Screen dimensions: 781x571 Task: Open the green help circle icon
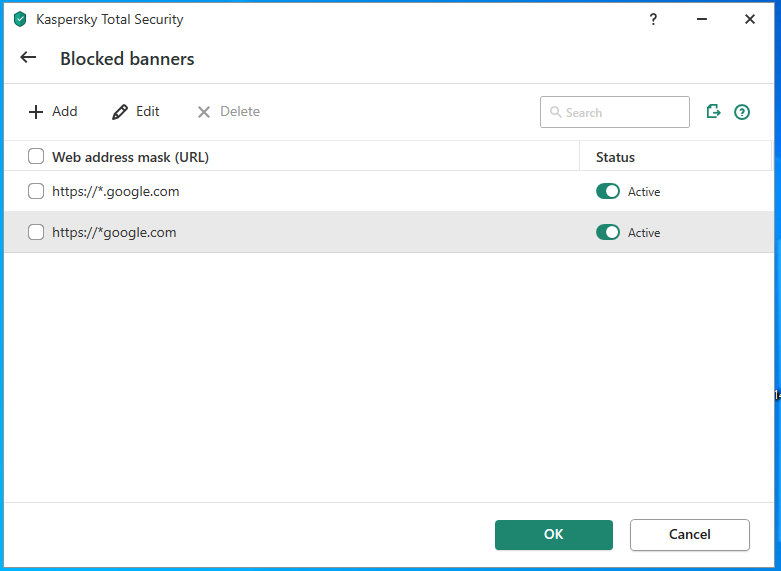tap(742, 112)
